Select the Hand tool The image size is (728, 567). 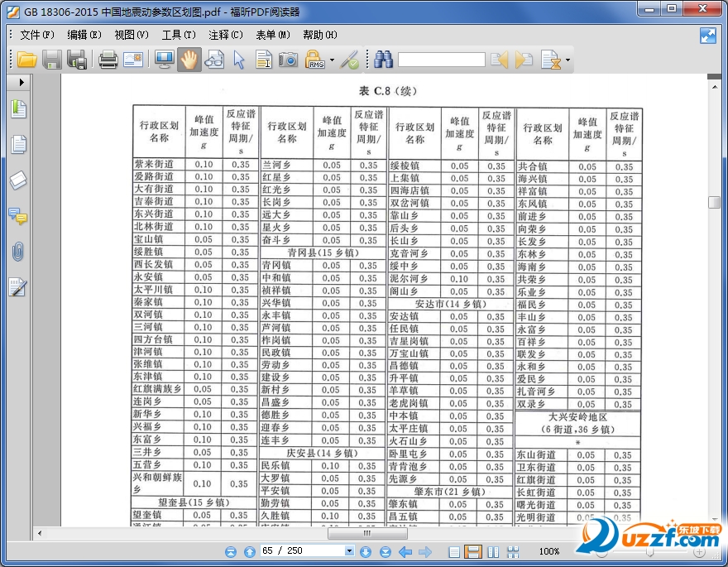tap(189, 60)
